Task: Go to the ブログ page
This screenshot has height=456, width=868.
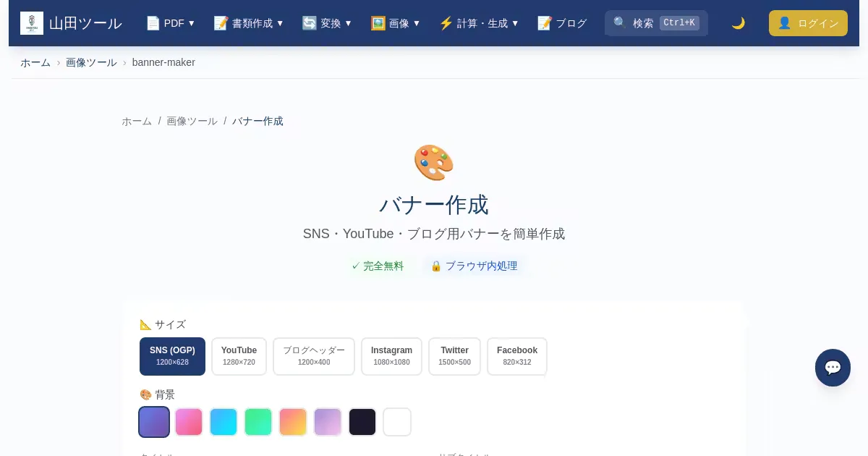Action: point(562,23)
